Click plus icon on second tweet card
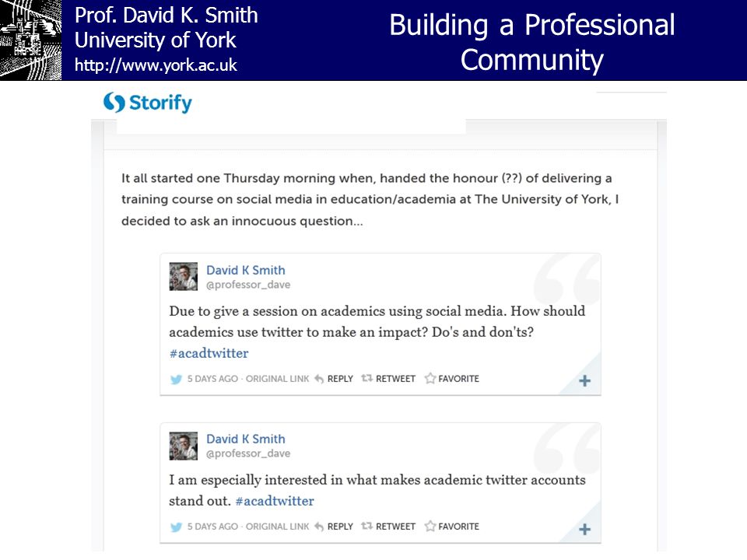 584,530
